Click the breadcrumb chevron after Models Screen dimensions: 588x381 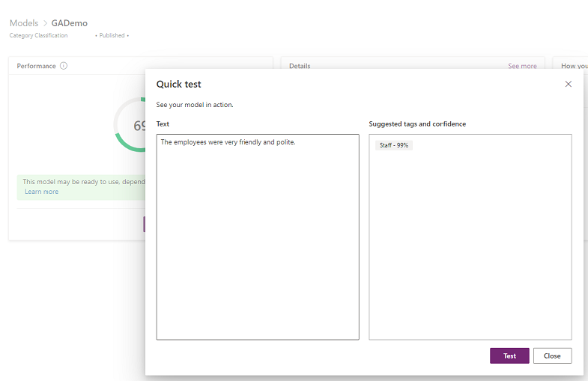pos(45,24)
